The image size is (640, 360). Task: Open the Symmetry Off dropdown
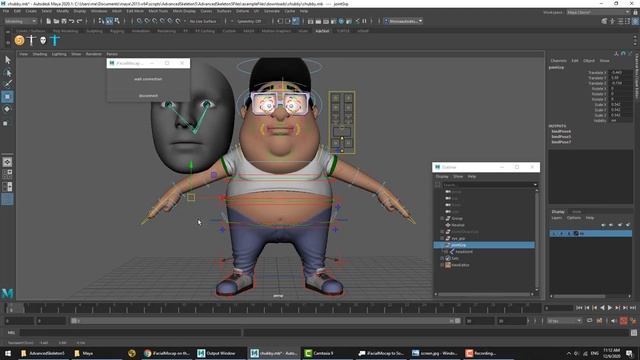pyautogui.click(x=248, y=21)
